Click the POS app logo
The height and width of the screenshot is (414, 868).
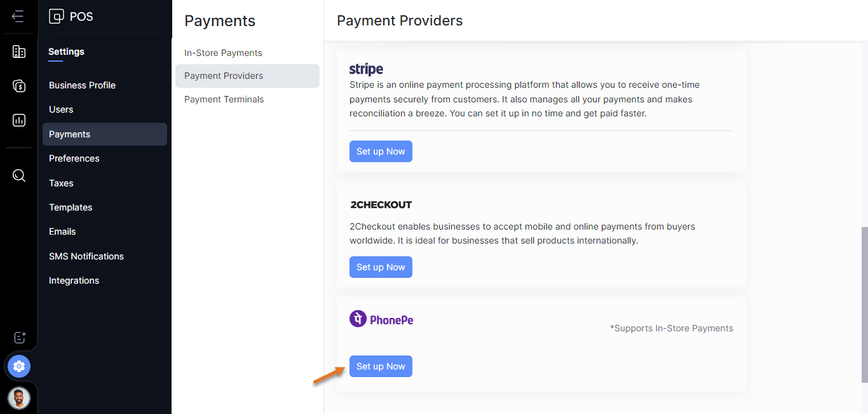57,17
